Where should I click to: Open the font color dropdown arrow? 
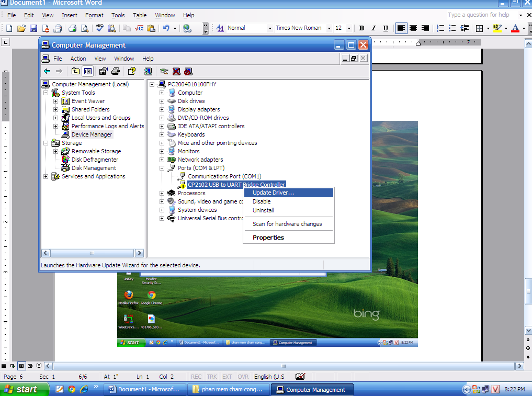click(524, 28)
